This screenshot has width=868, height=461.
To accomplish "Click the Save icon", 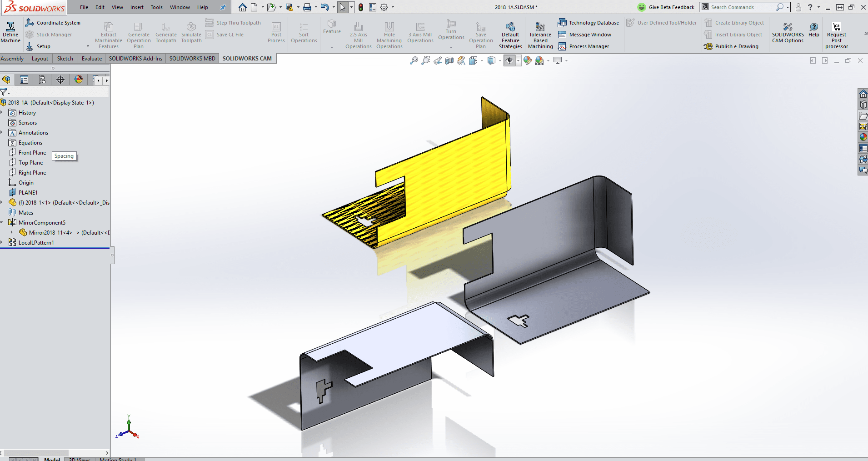I will click(x=289, y=7).
